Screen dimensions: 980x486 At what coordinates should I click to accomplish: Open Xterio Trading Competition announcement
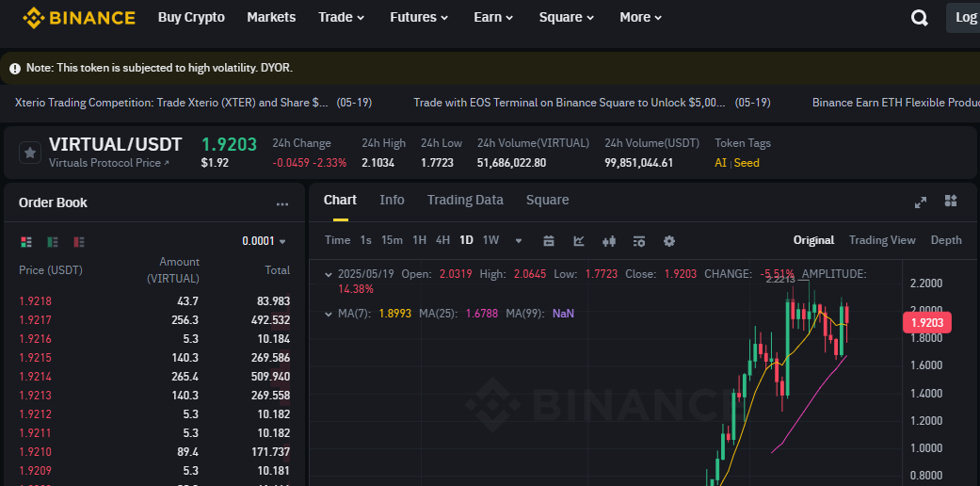coord(194,103)
